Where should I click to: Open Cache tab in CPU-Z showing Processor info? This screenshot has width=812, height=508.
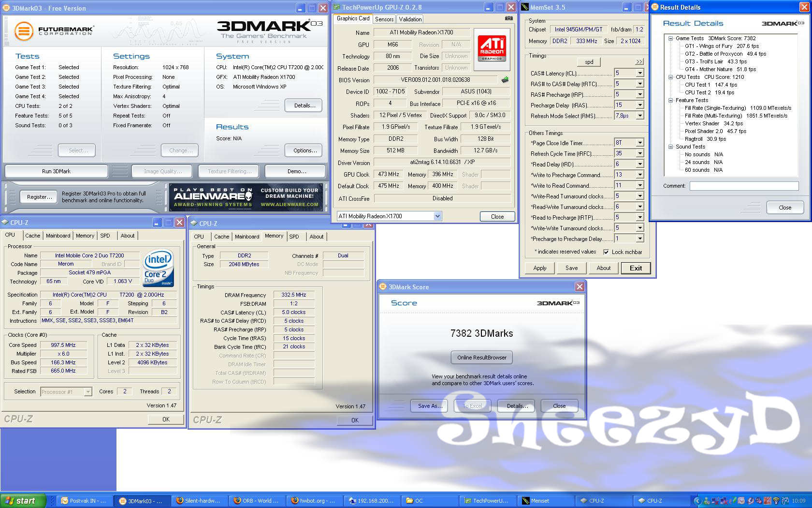(33, 236)
